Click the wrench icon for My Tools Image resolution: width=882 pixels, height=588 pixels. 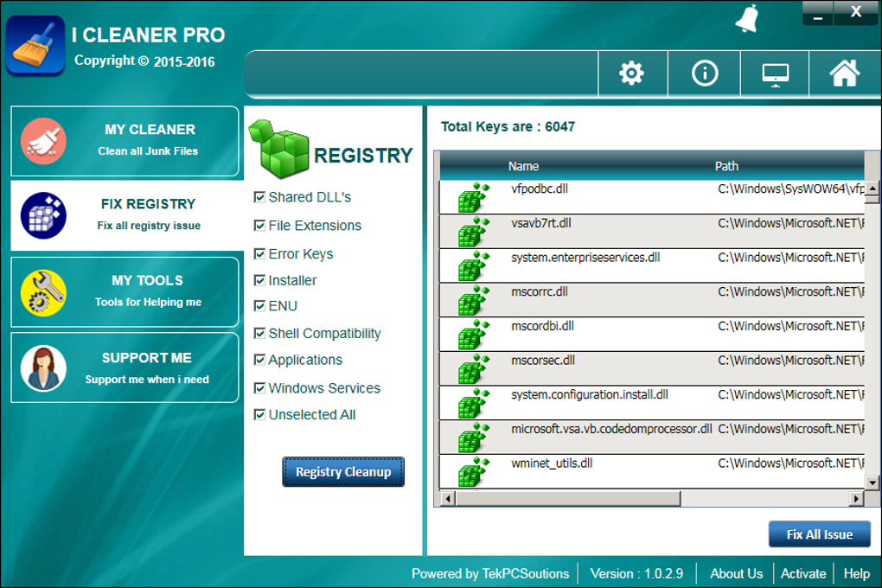(x=43, y=292)
